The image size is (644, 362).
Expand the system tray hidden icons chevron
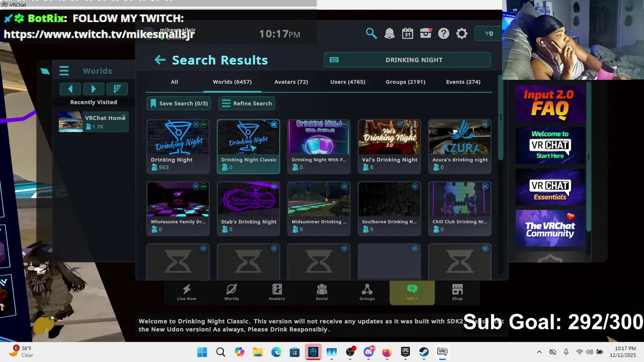pyautogui.click(x=539, y=352)
